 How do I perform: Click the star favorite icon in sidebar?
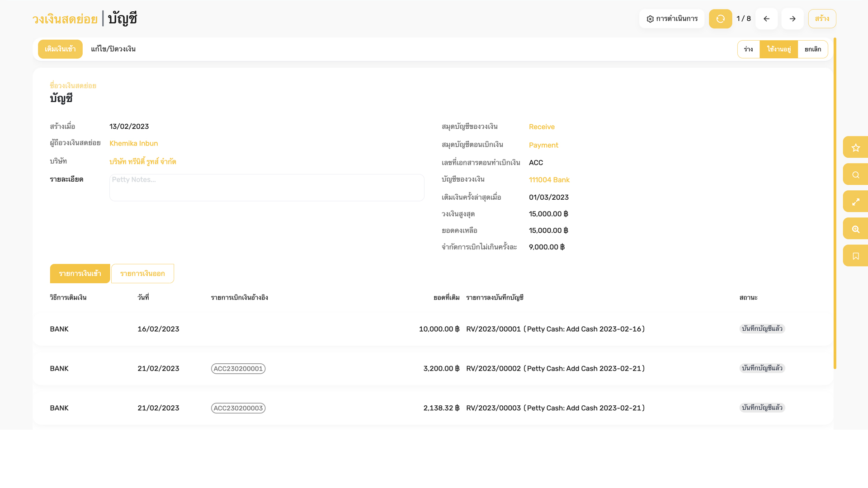pyautogui.click(x=855, y=147)
